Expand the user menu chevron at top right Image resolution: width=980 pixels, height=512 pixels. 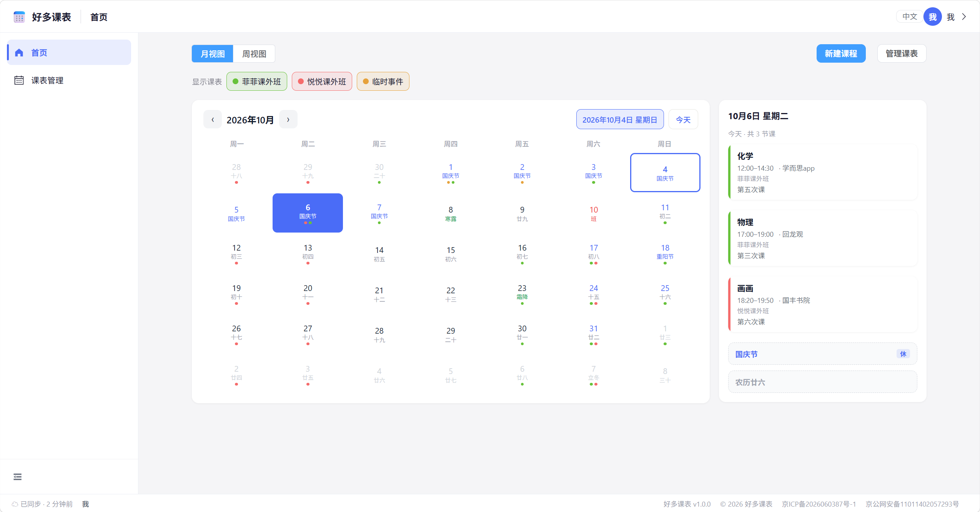[964, 17]
